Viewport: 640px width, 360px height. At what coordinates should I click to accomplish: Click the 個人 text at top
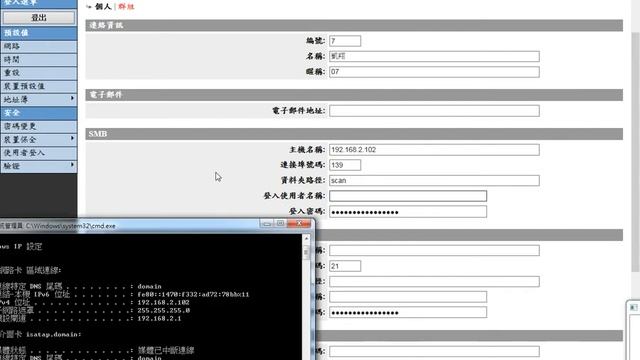(x=103, y=7)
